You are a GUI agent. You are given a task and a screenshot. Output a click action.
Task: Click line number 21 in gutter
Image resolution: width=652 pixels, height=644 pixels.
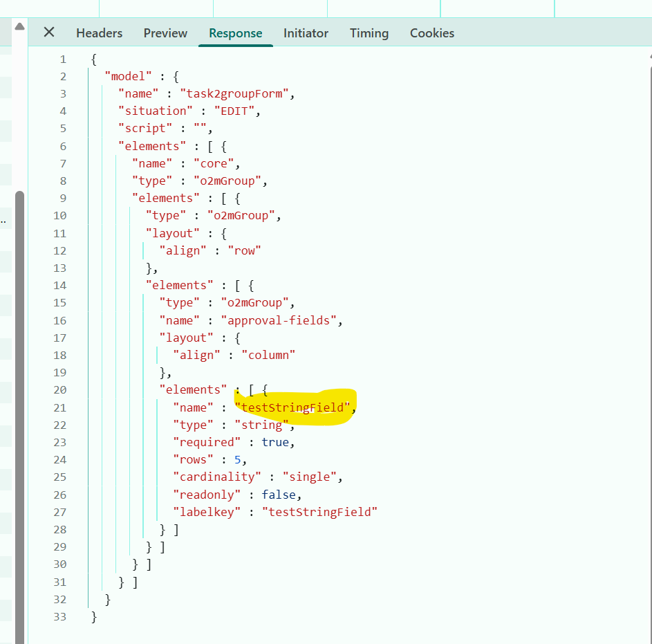pos(60,407)
